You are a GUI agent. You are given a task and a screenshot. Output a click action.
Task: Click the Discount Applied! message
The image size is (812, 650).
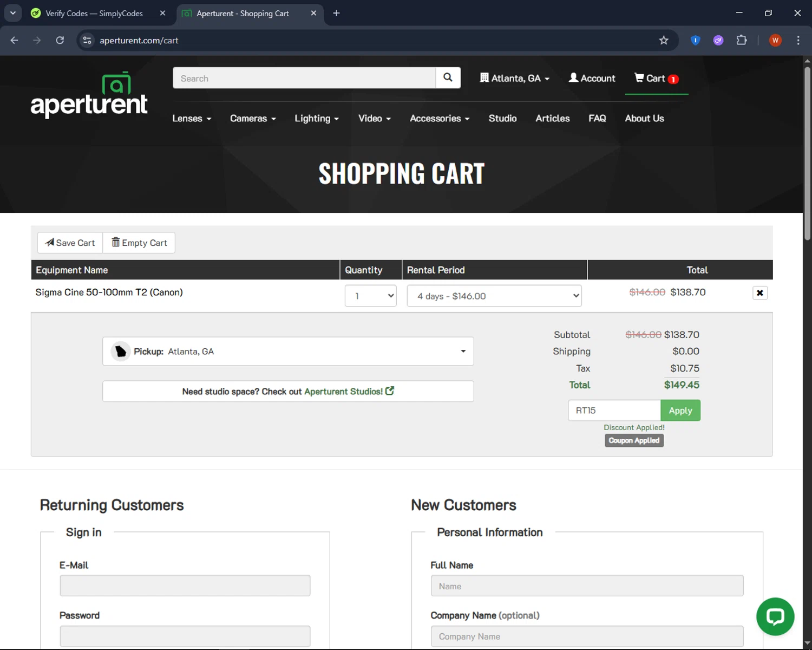point(634,427)
